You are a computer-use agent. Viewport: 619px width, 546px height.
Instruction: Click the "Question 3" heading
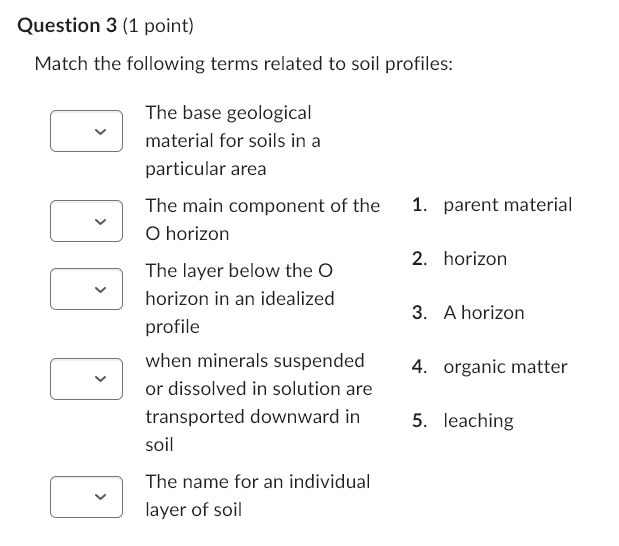pos(67,26)
